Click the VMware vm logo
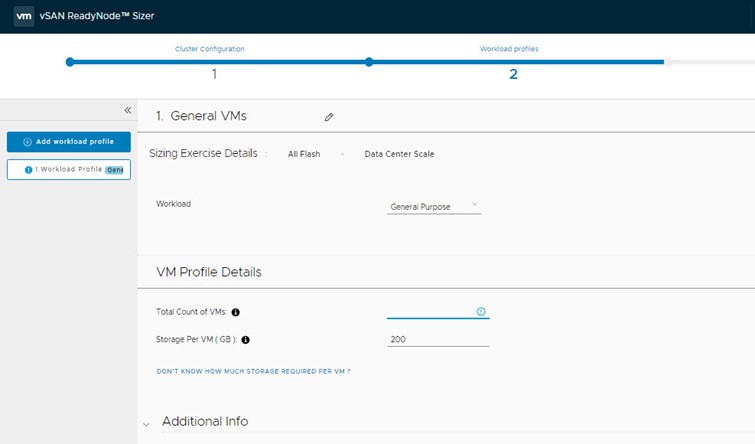Viewport: 755px width, 444px height. coord(24,16)
